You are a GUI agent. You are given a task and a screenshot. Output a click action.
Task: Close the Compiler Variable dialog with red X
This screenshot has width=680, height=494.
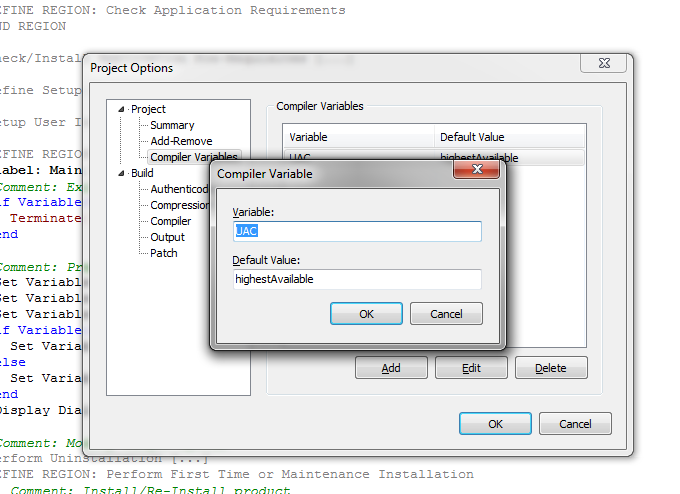click(x=476, y=169)
